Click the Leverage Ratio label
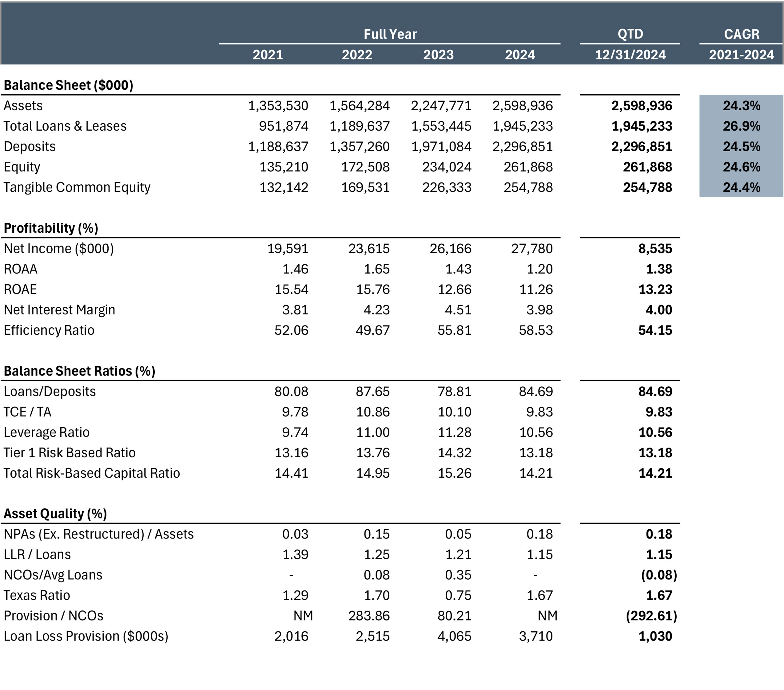The height and width of the screenshot is (690, 784). pyautogui.click(x=46, y=432)
